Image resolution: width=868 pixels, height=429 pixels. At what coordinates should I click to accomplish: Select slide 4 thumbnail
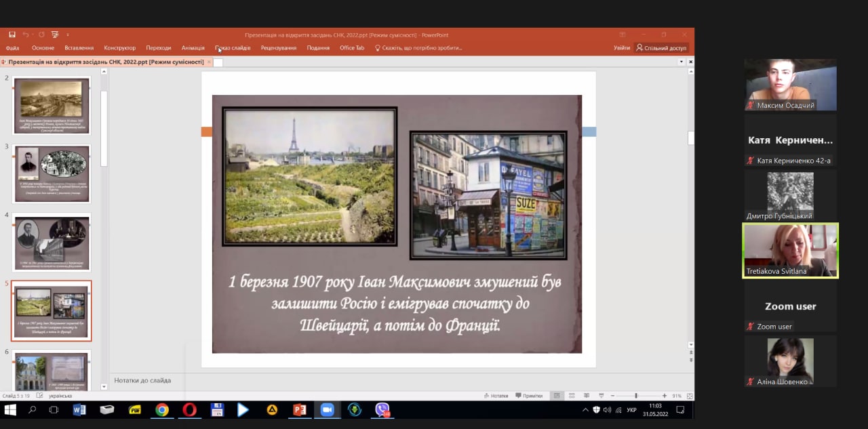point(52,242)
